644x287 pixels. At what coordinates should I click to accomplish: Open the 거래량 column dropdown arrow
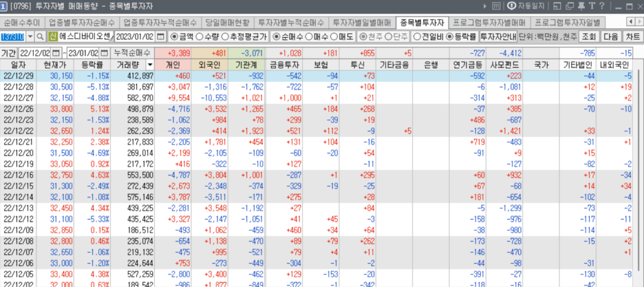(149, 64)
